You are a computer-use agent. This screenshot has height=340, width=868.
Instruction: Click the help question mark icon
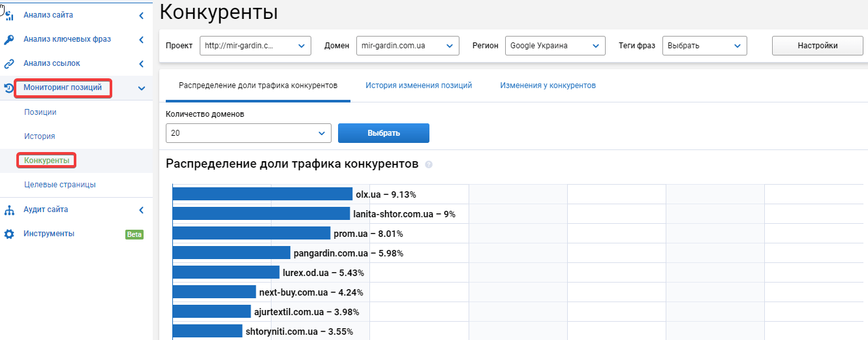tap(429, 164)
